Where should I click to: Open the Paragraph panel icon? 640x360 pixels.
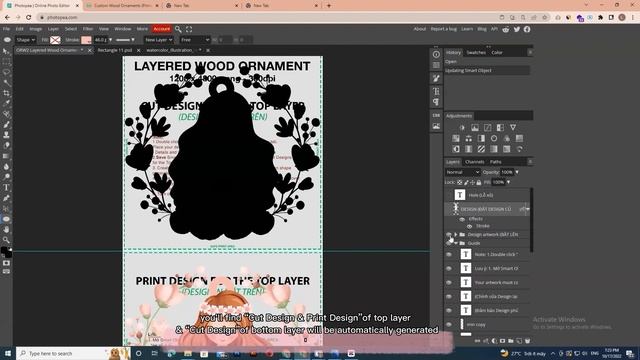[436, 102]
